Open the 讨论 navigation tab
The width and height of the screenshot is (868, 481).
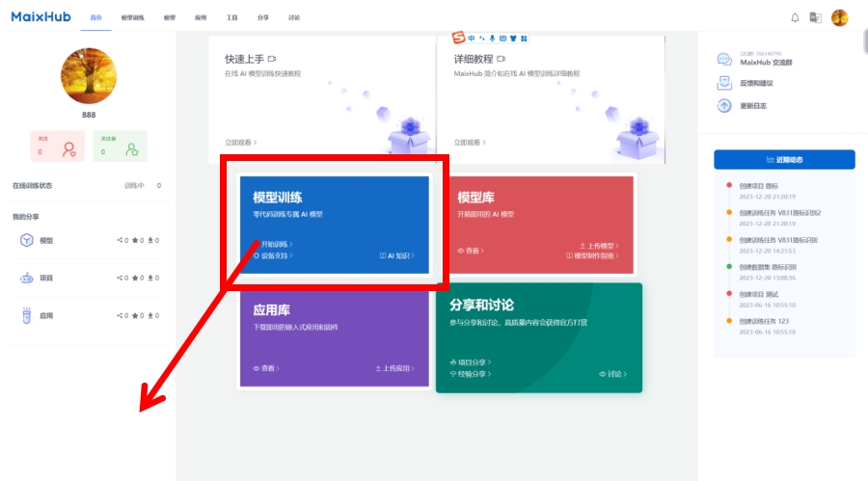[x=294, y=17]
